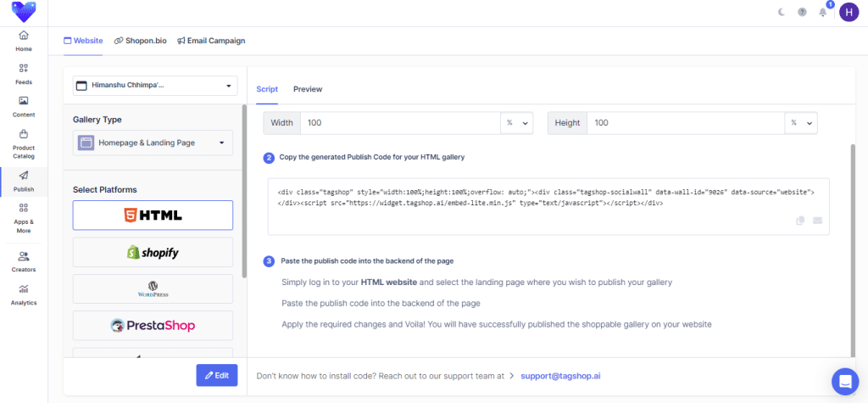This screenshot has width=868, height=403.
Task: Open the notifications bell
Action: [822, 12]
